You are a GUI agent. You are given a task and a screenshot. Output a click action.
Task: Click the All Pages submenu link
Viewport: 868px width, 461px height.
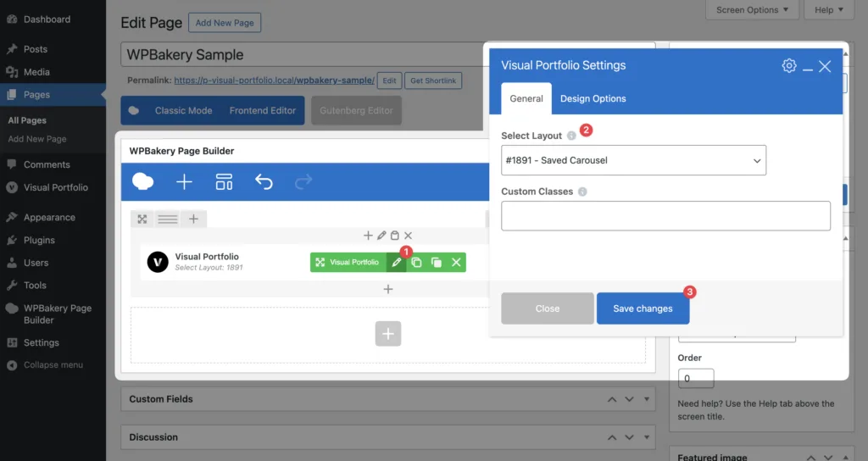point(27,120)
